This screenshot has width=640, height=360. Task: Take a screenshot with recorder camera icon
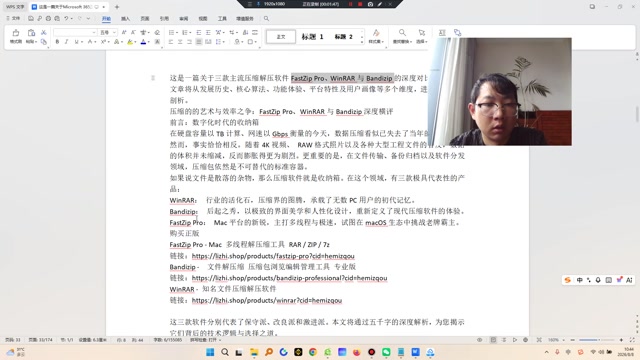(x=370, y=4)
